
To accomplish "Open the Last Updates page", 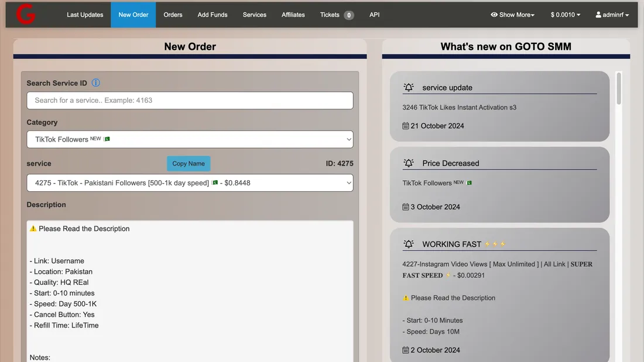I will (85, 15).
